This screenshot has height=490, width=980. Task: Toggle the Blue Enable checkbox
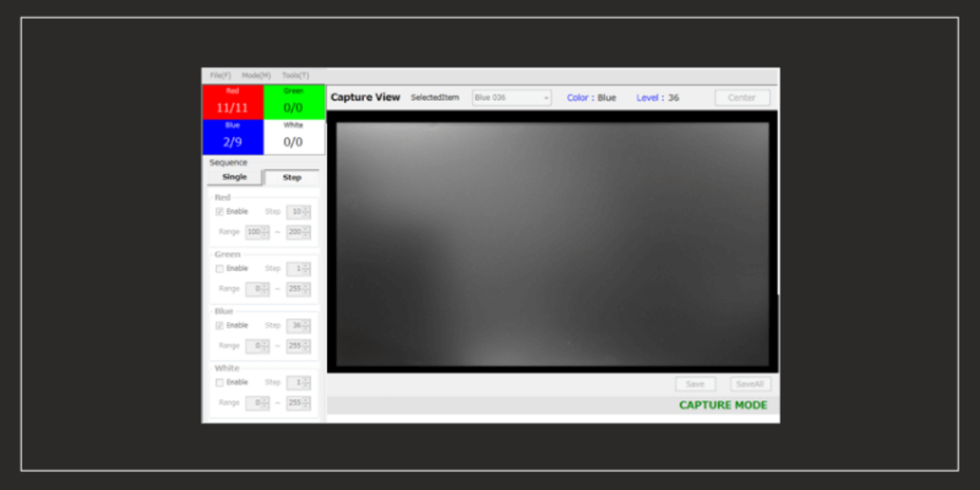pos(219,325)
